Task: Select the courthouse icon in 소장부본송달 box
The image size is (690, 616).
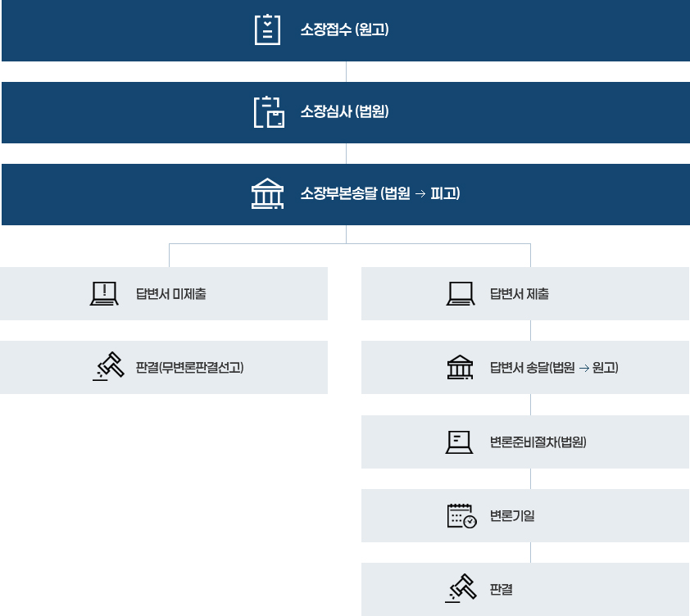Action: (x=267, y=194)
